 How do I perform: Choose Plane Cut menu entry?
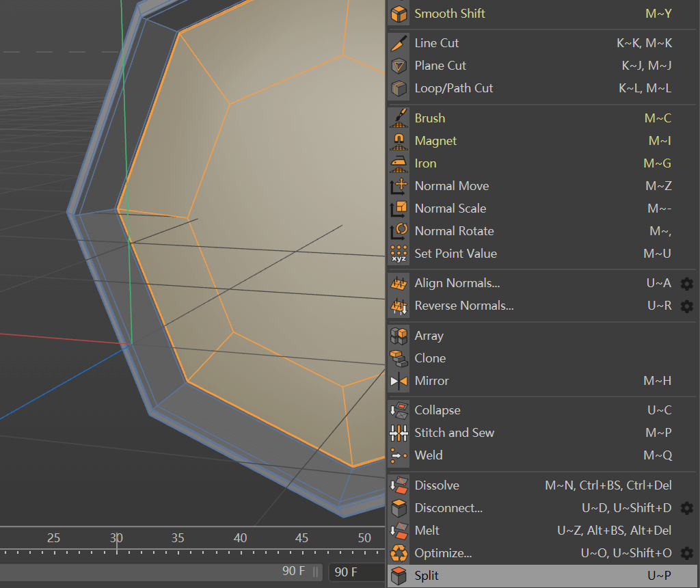542,66
